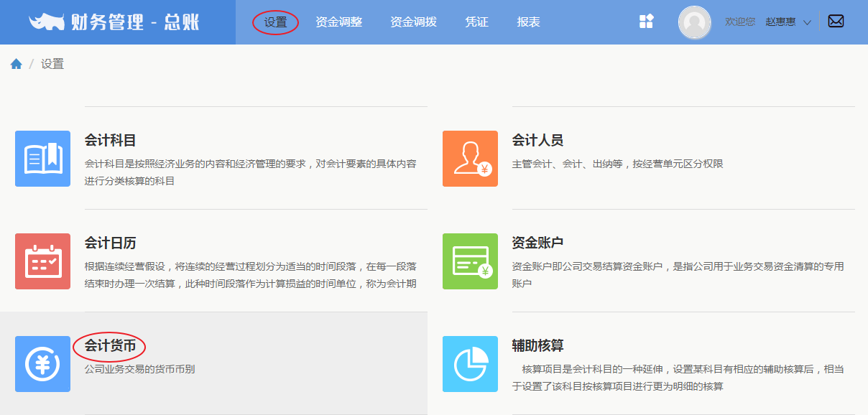The width and height of the screenshot is (868, 415).
Task: Click the 会计货币 yen coin icon
Action: point(43,364)
